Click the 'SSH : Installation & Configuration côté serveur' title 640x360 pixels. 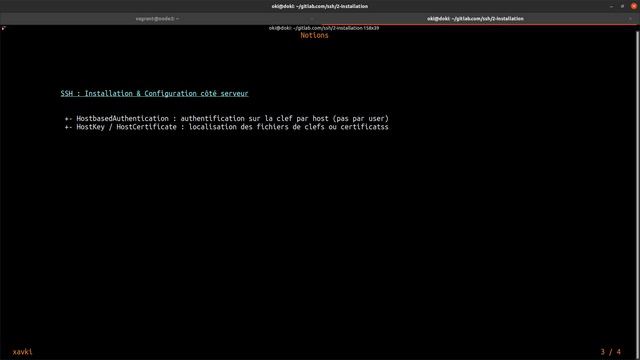click(x=154, y=93)
